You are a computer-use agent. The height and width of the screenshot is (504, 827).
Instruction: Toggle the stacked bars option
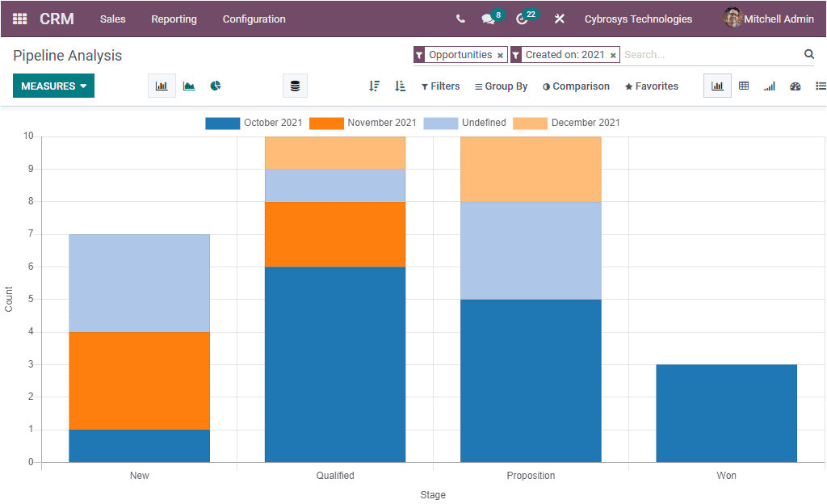tap(295, 85)
